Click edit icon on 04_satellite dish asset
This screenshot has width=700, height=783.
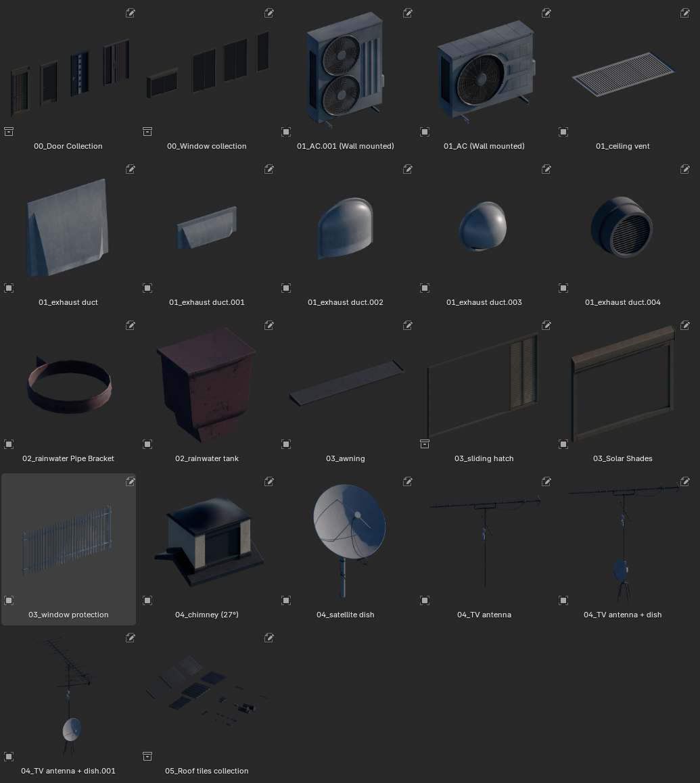[x=408, y=481]
